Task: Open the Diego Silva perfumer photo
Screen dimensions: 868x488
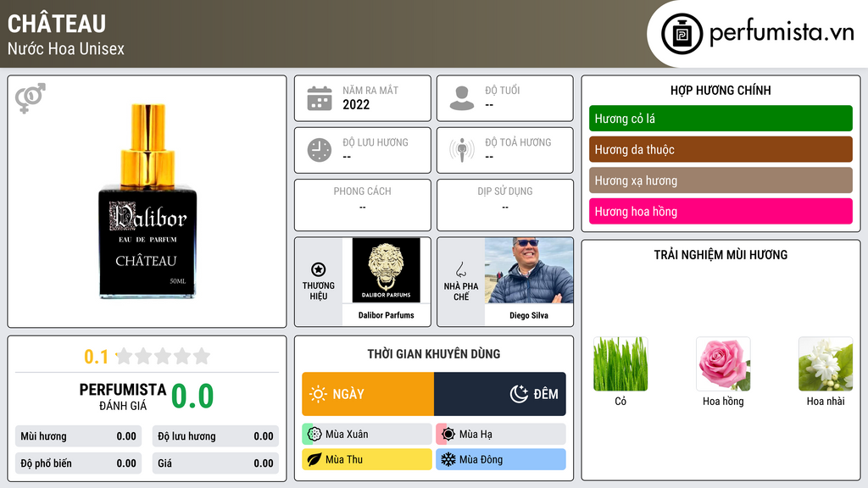Action: [x=529, y=270]
